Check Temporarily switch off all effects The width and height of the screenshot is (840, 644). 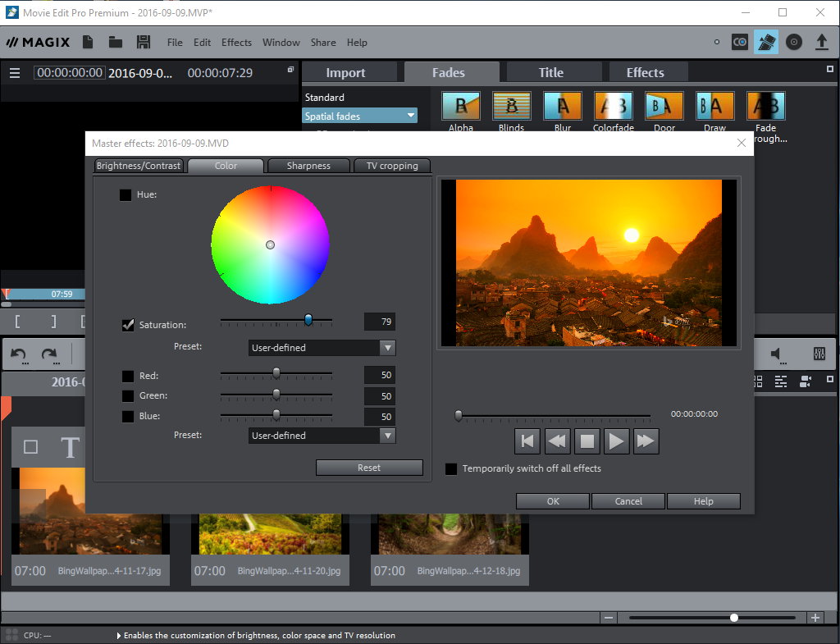452,469
